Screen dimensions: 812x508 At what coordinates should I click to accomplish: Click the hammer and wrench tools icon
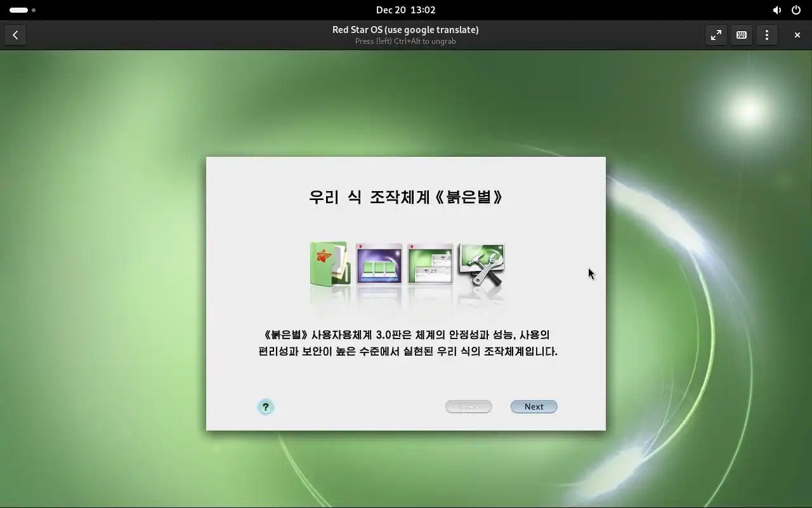pos(481,266)
